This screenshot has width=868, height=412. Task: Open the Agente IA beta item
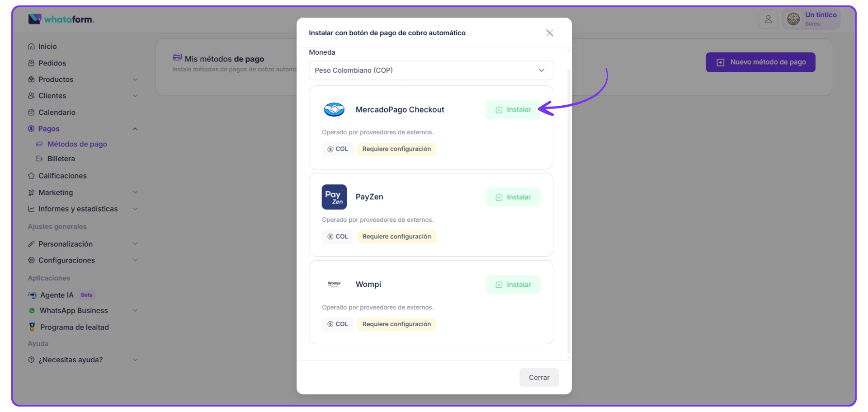[57, 295]
